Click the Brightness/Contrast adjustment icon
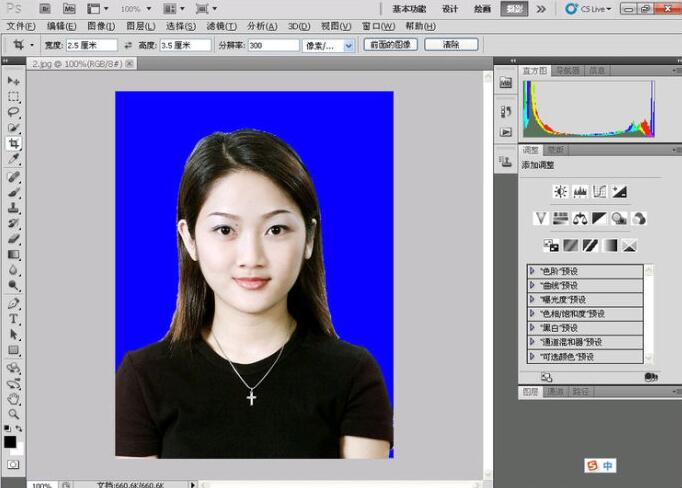Image resolution: width=682 pixels, height=488 pixels. click(x=560, y=191)
